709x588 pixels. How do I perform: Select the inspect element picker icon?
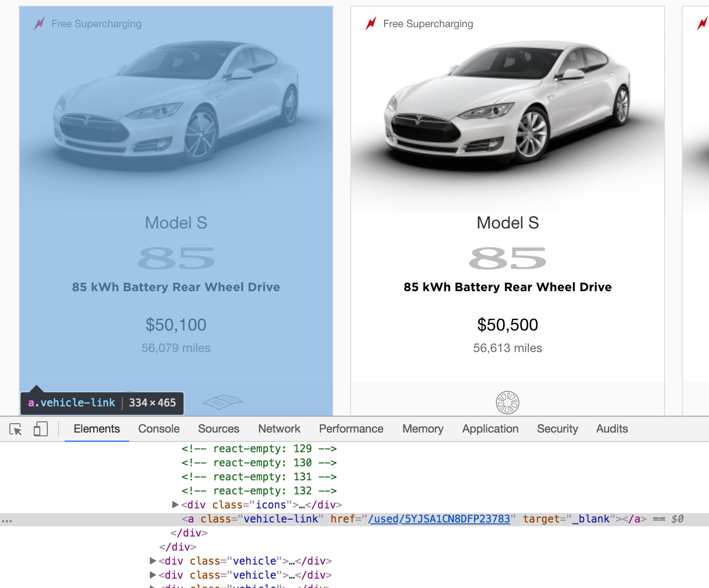pyautogui.click(x=15, y=429)
